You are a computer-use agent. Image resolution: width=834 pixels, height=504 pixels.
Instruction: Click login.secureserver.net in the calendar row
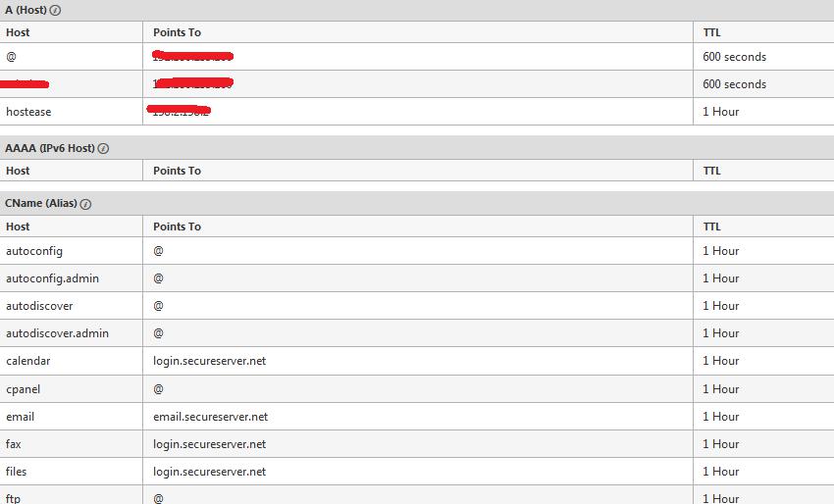click(x=210, y=361)
